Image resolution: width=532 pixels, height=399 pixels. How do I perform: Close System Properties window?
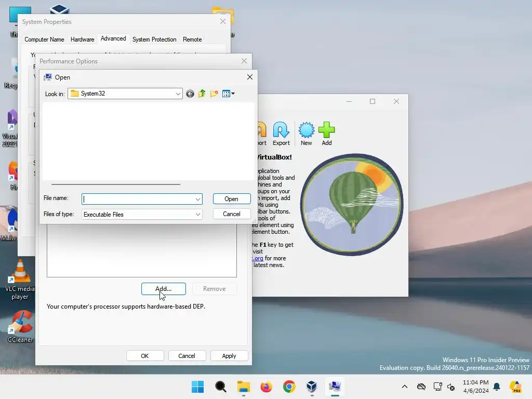[x=223, y=21]
